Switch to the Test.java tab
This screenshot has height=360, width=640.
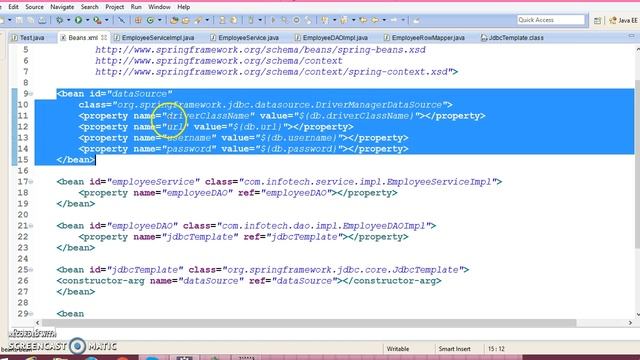(28, 38)
